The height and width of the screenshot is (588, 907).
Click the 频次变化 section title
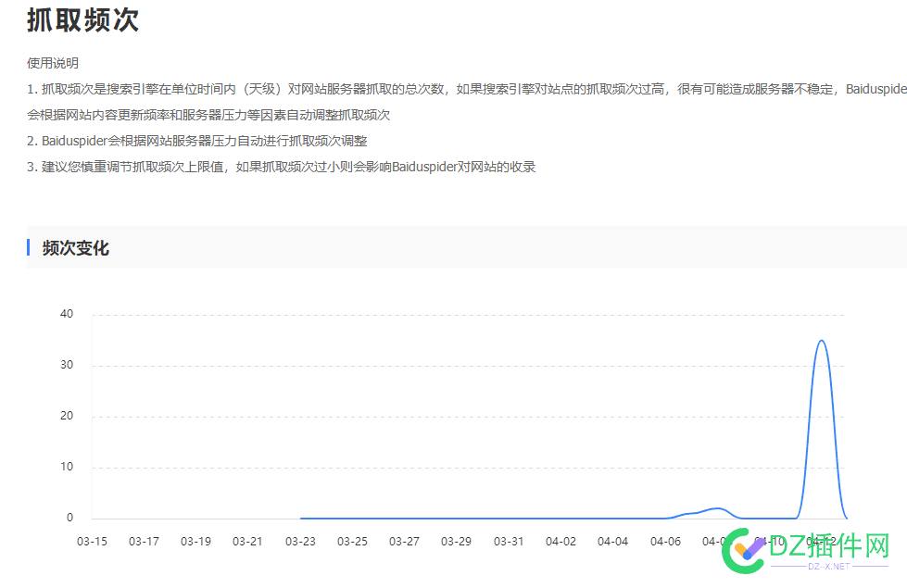[76, 248]
